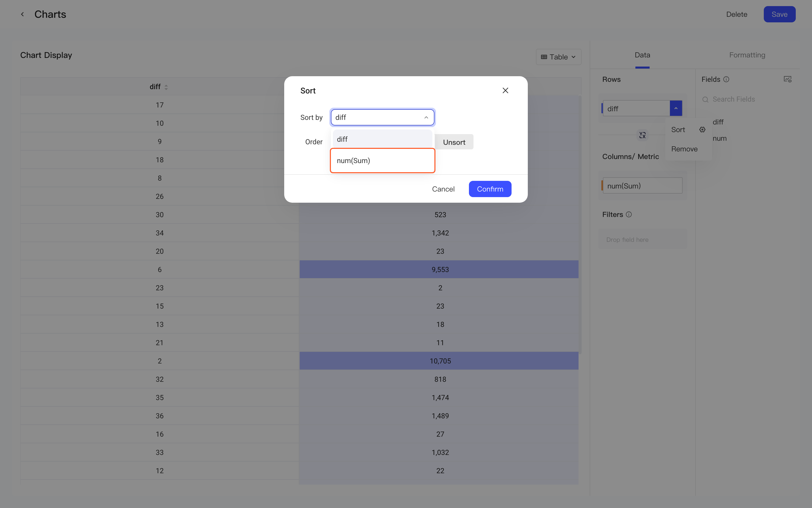Image resolution: width=812 pixels, height=508 pixels.
Task: Select num(Sum) option in Sort by list
Action: tap(382, 161)
